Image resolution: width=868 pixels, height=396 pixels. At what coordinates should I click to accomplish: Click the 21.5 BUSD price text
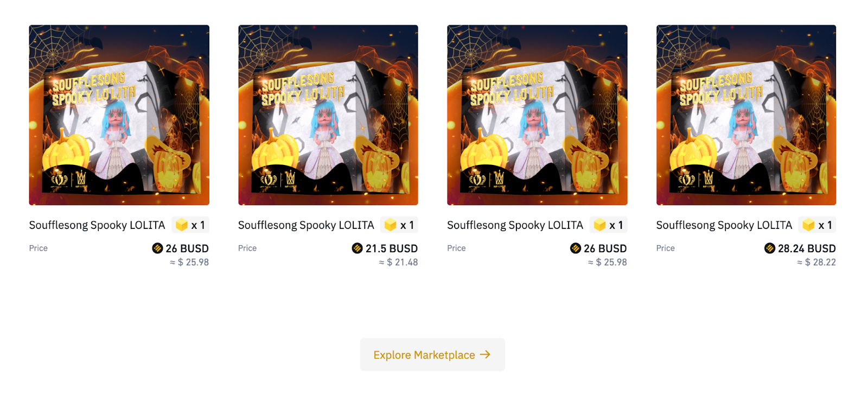click(x=392, y=248)
